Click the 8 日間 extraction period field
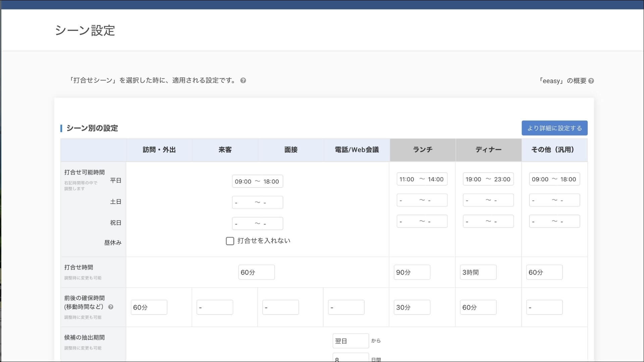Viewport: 644px width, 362px height. 351,359
